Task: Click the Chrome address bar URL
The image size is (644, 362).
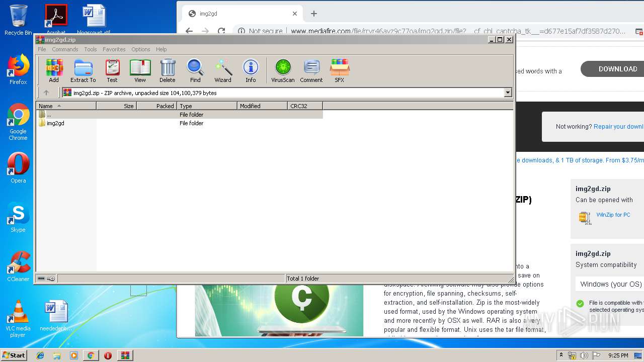Action: tap(458, 31)
